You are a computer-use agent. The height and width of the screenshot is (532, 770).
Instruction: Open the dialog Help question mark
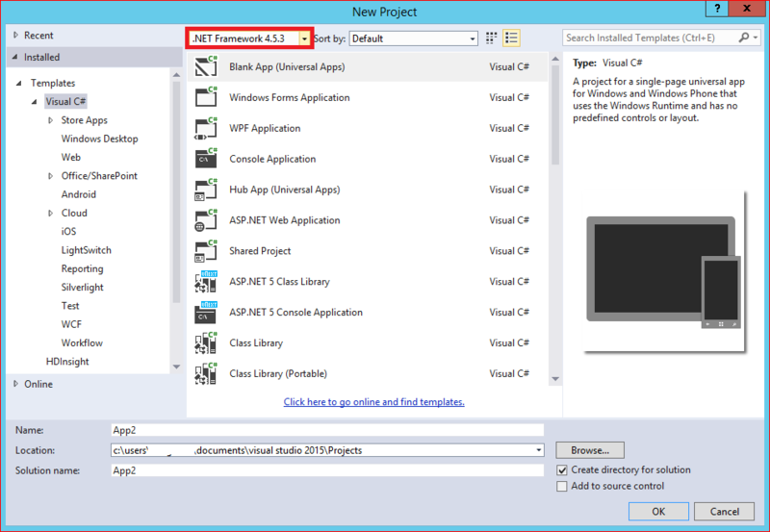point(717,9)
